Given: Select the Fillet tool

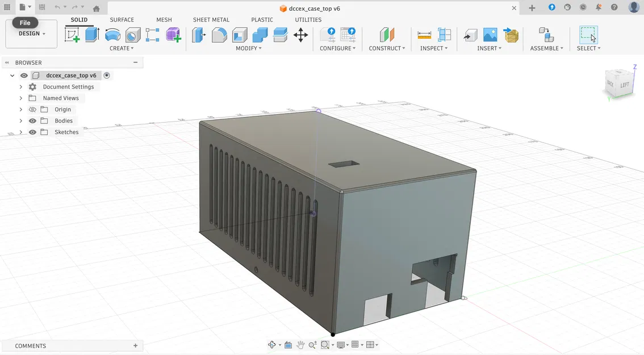Looking at the screenshot, I should (219, 35).
